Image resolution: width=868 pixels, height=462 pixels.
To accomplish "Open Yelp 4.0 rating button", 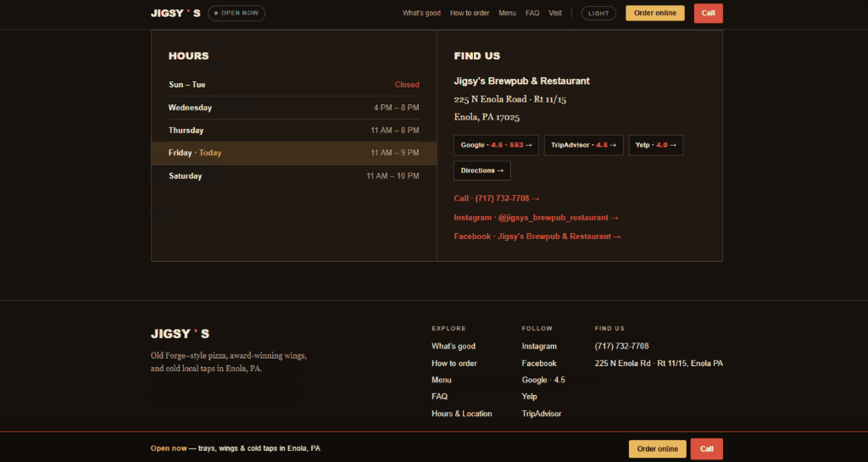I will 656,145.
